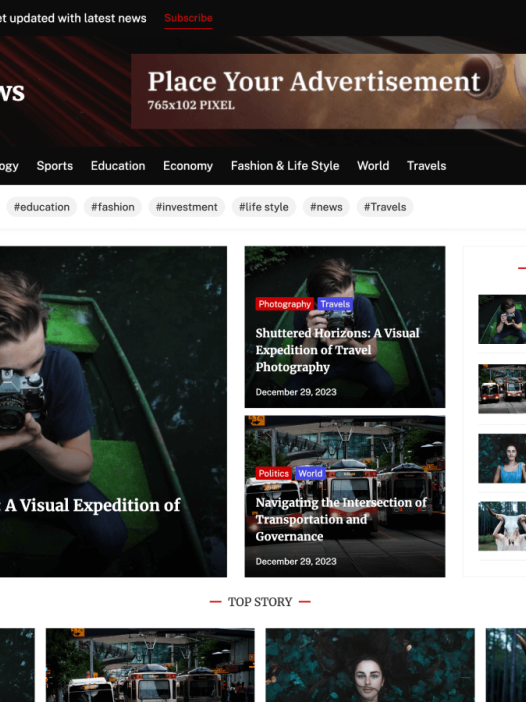
Task: Click the Travels badge on photography card
Action: click(335, 304)
